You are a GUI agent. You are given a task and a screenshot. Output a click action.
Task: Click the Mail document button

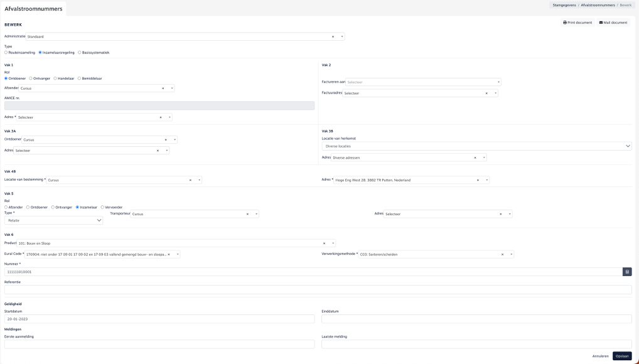point(613,23)
